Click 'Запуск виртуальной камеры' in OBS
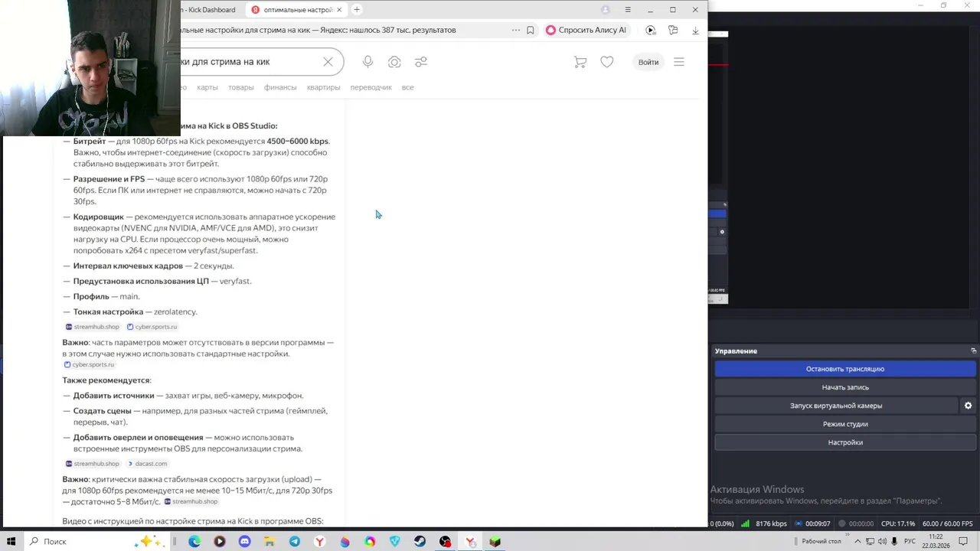980x551 pixels. 836,406
